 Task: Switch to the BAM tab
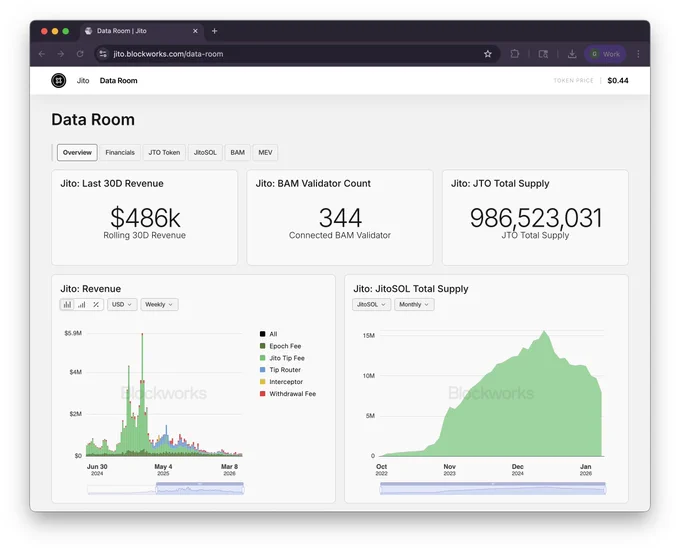tap(238, 153)
